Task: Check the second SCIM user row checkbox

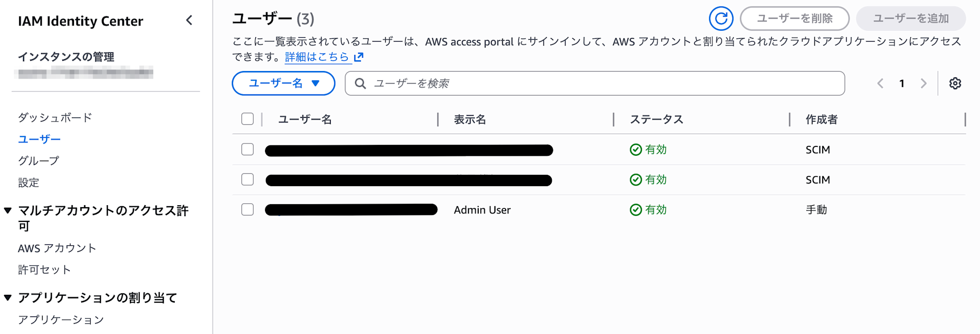Action: pyautogui.click(x=247, y=179)
